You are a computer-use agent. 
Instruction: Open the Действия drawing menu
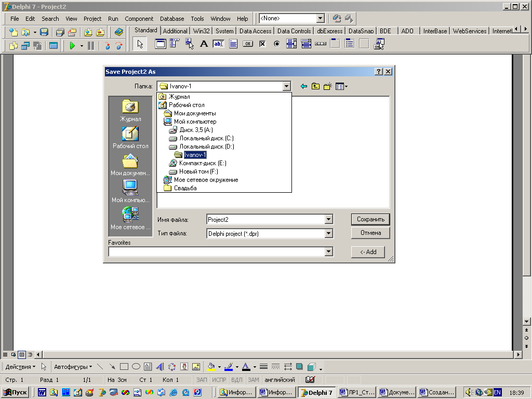point(20,367)
